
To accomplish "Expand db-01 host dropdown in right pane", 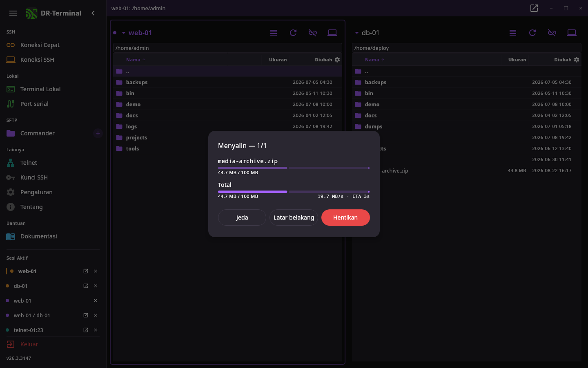I will (356, 33).
